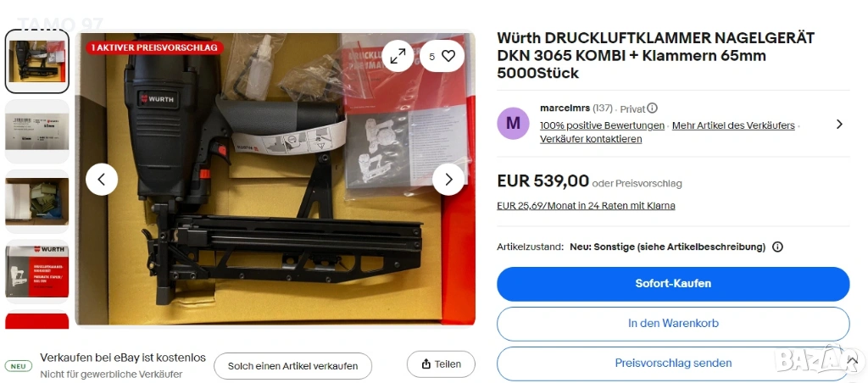
Task: Expand seller details with right chevron
Action: click(839, 124)
